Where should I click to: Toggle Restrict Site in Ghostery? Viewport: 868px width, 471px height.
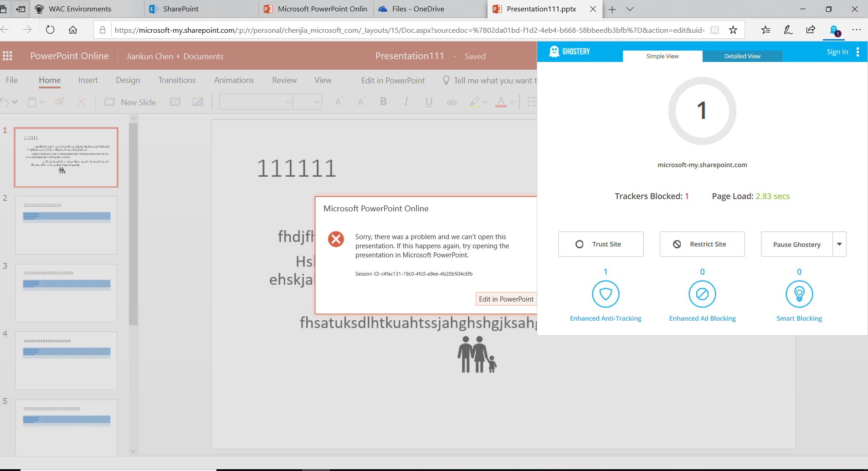pos(702,244)
